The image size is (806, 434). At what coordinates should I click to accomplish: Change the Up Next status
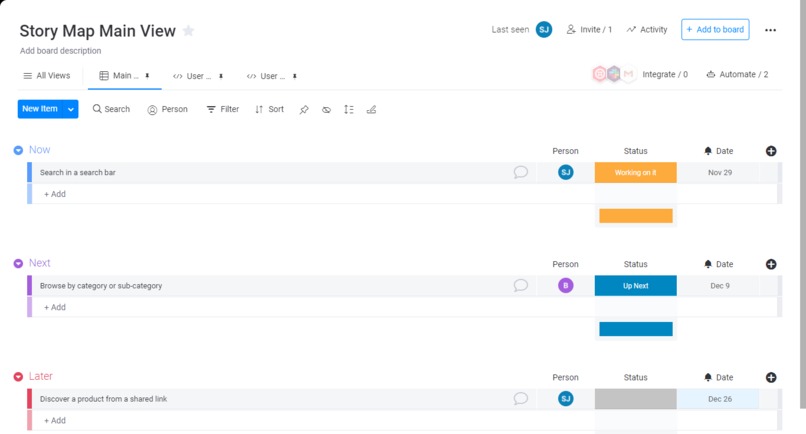[635, 285]
